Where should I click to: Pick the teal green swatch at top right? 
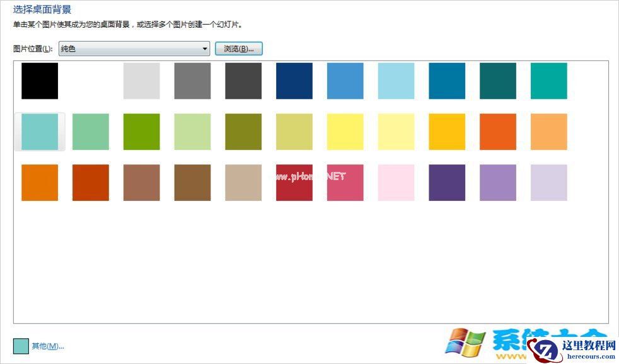coord(548,81)
